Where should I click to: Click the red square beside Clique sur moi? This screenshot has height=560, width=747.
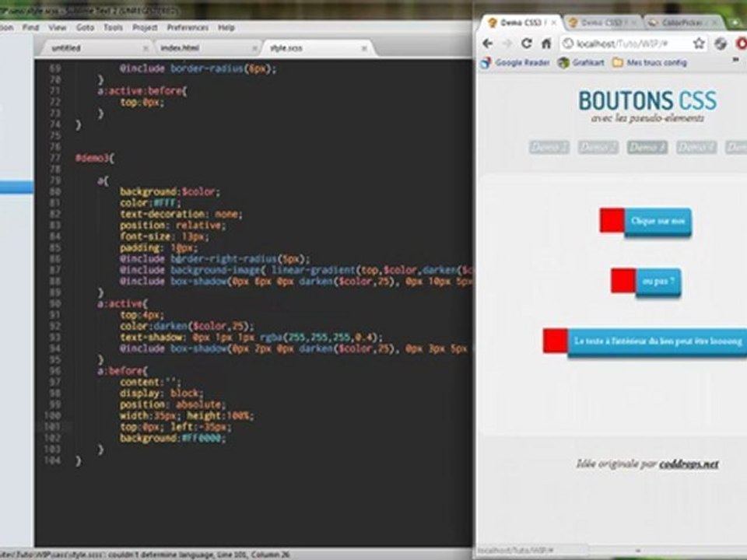tap(612, 220)
